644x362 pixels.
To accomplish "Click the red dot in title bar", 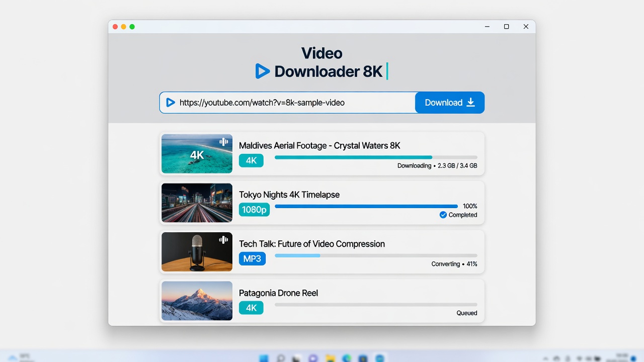I will pyautogui.click(x=115, y=27).
